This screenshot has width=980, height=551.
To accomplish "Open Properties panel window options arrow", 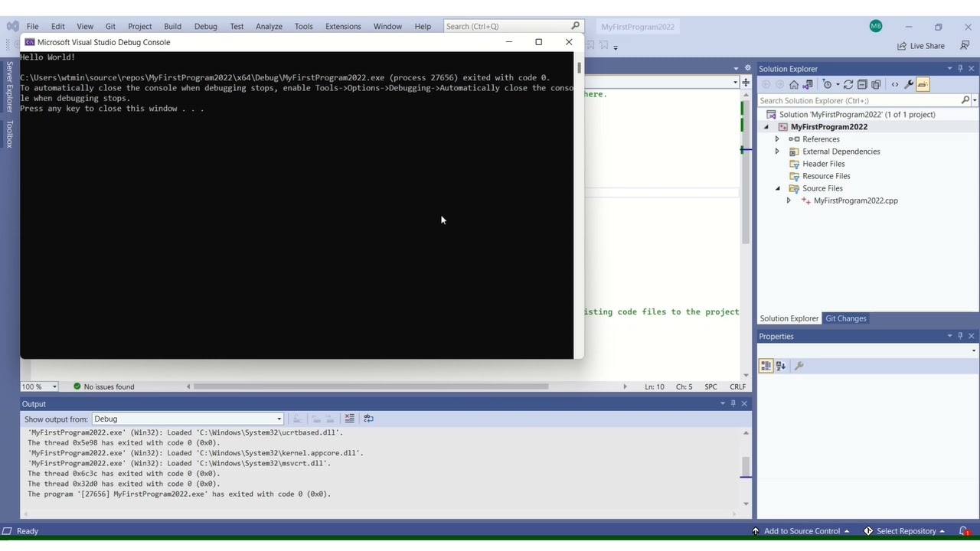I will point(949,336).
